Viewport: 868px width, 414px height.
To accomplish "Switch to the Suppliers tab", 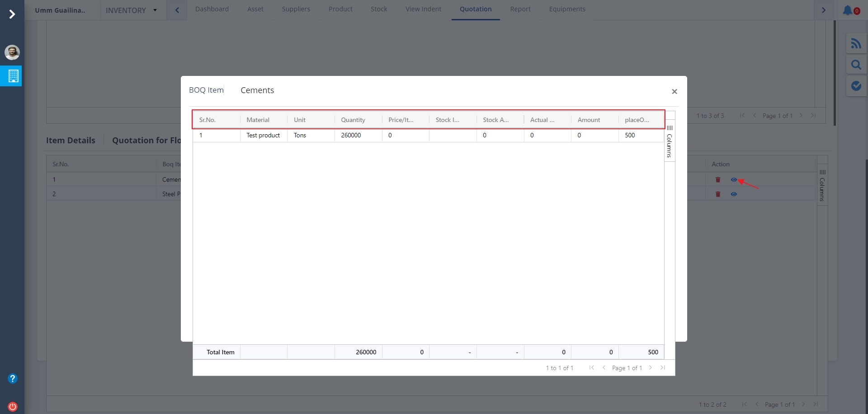I will pyautogui.click(x=296, y=9).
